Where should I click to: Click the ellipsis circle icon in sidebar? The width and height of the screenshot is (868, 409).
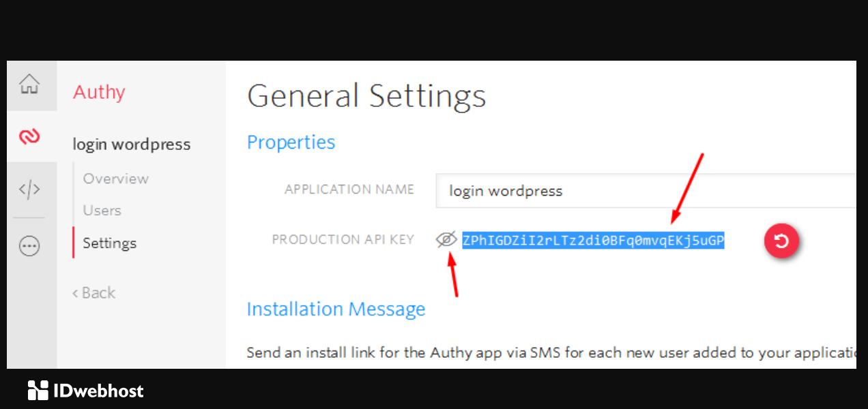coord(31,246)
